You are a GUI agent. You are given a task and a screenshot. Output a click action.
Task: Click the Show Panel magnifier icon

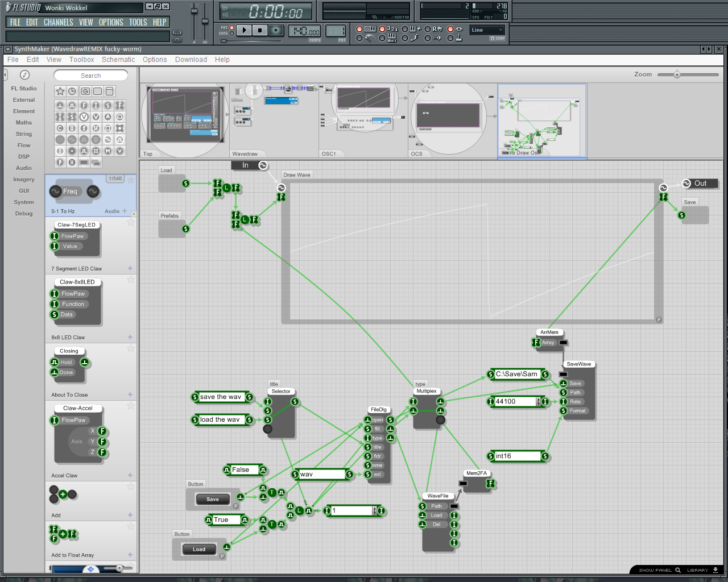tap(678, 570)
